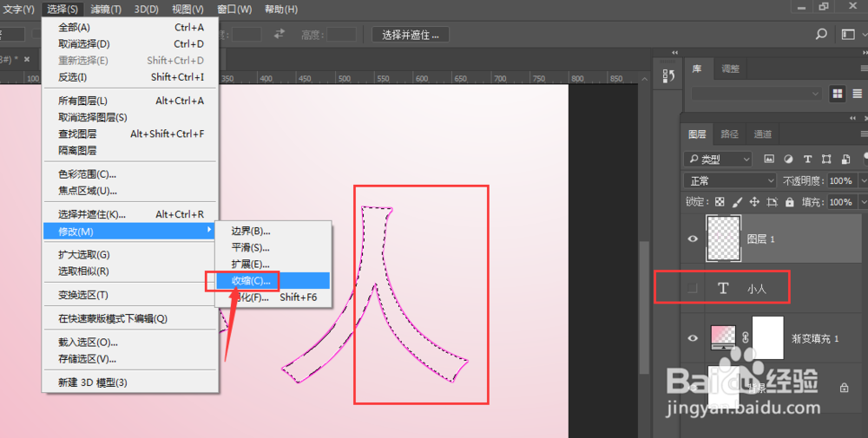Click the lock all padlock icon
This screenshot has width=868, height=438.
click(789, 202)
